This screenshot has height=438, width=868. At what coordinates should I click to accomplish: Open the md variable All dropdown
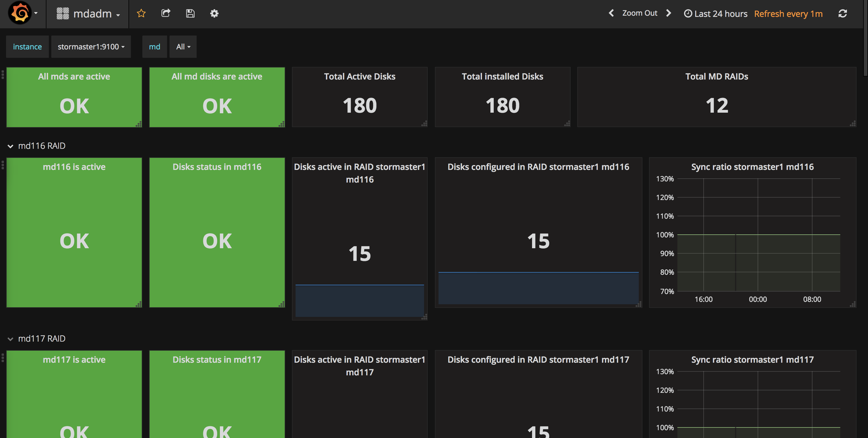[x=183, y=47]
